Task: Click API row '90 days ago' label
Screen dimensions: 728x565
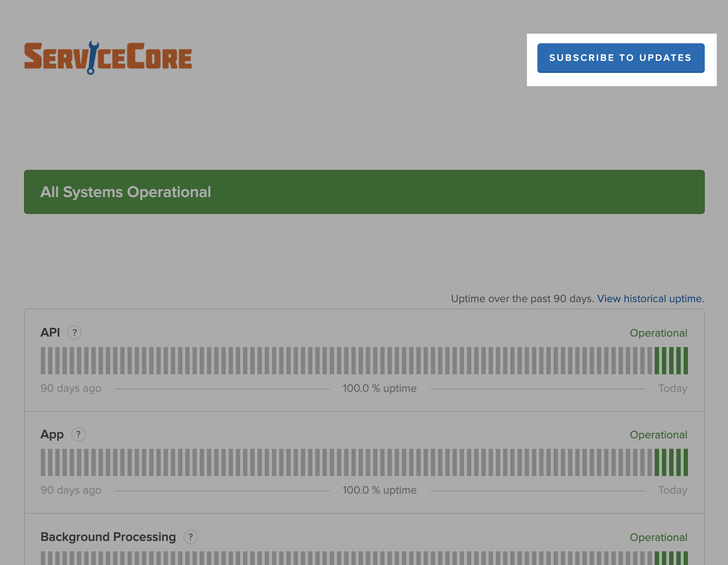Action: (x=71, y=388)
